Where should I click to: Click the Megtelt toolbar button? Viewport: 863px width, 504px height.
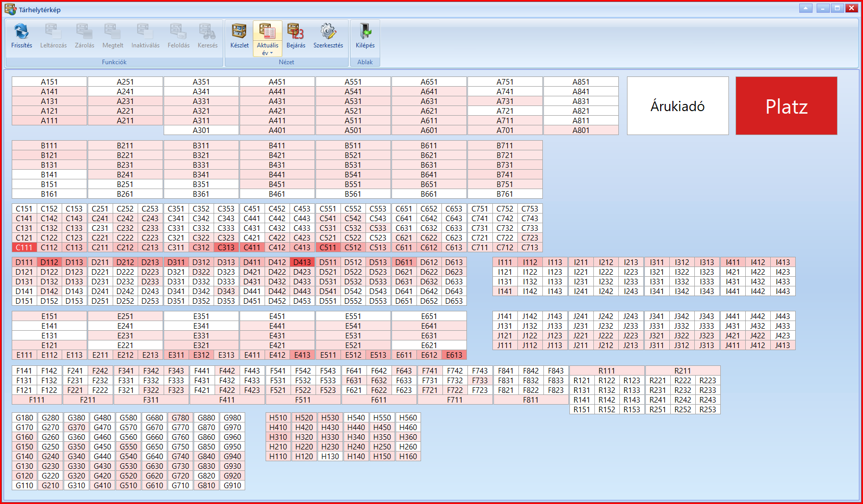[x=113, y=36]
